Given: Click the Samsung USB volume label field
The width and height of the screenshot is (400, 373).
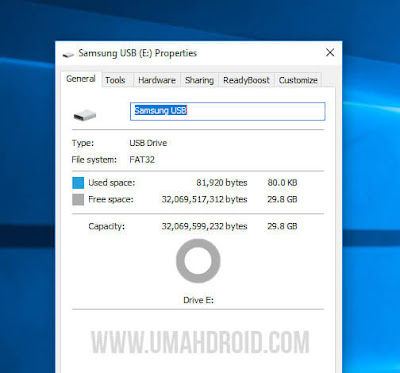Looking at the screenshot, I should 227,111.
